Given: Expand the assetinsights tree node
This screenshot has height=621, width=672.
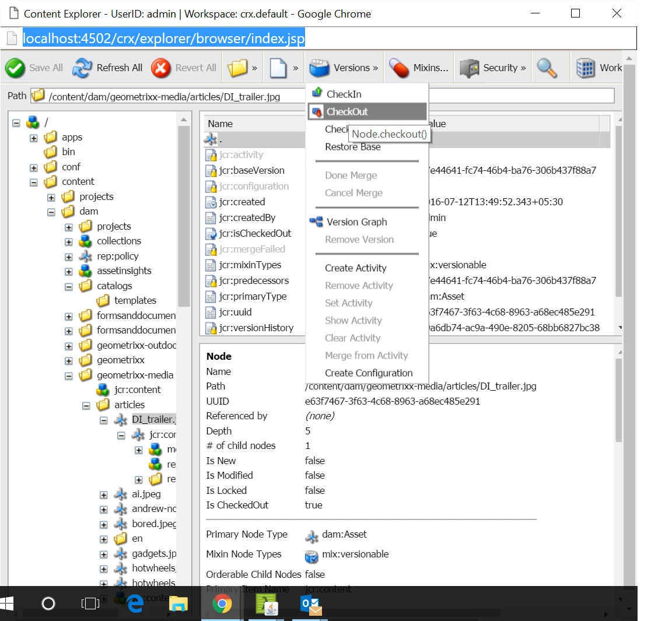Looking at the screenshot, I should point(69,272).
